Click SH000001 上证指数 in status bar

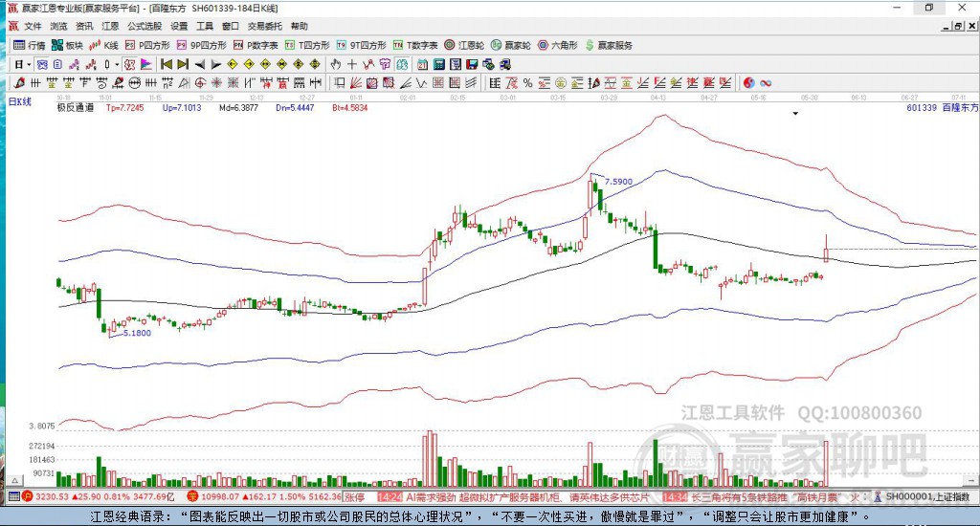(x=927, y=496)
